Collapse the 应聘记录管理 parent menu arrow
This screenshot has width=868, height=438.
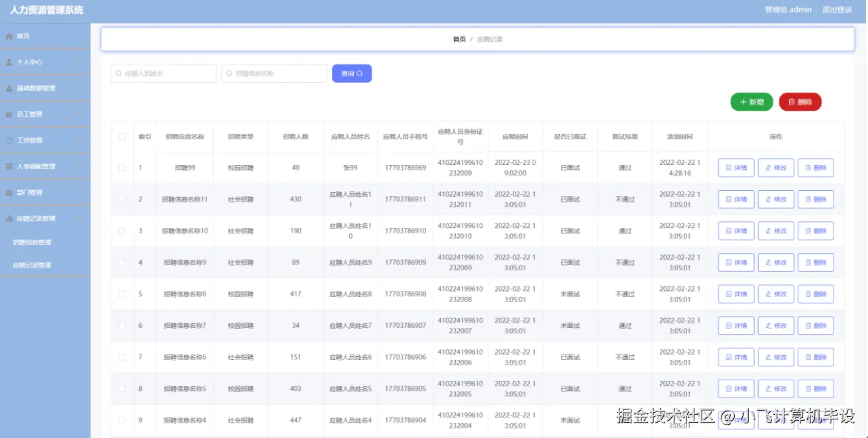[79, 218]
